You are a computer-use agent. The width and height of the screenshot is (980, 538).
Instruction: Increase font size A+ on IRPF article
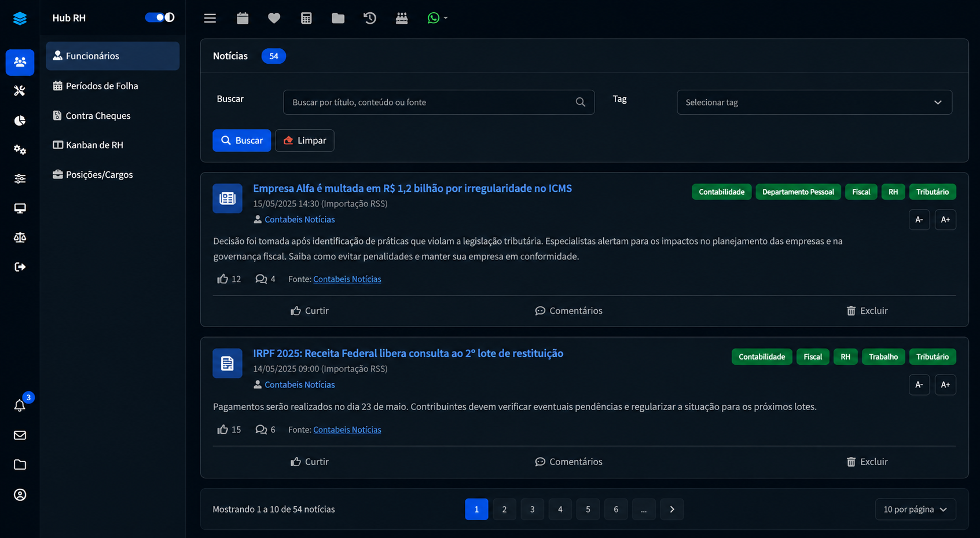coord(945,385)
